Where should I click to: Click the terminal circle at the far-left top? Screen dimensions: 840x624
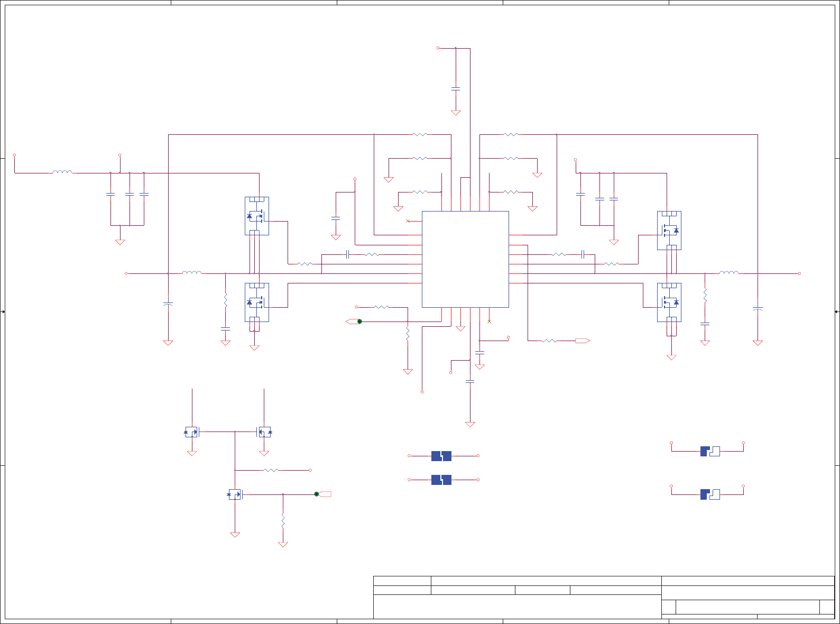tap(14, 155)
